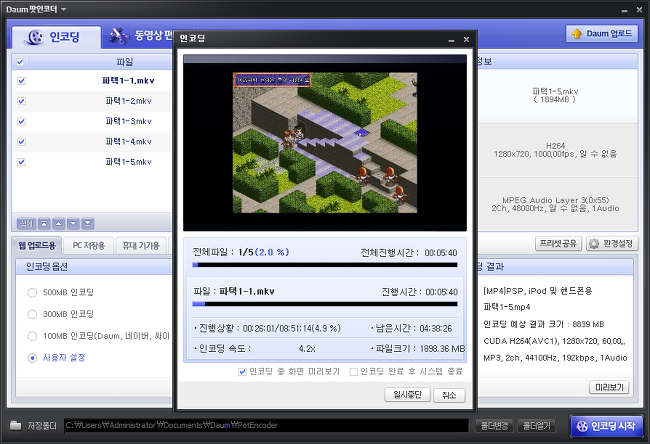Click the save folder path field
The height and width of the screenshot is (444, 650).
[x=267, y=425]
